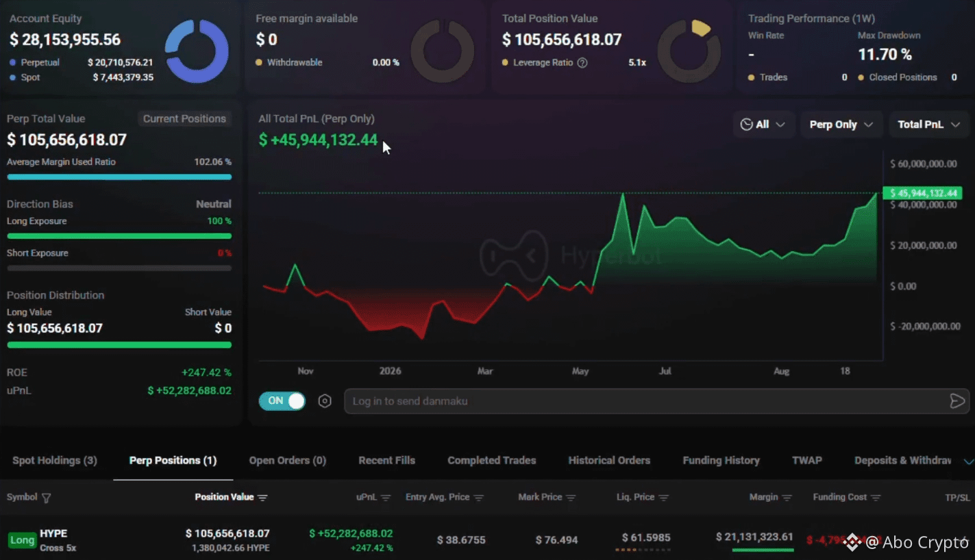Click the Direction Bias Neutral label

click(x=214, y=204)
